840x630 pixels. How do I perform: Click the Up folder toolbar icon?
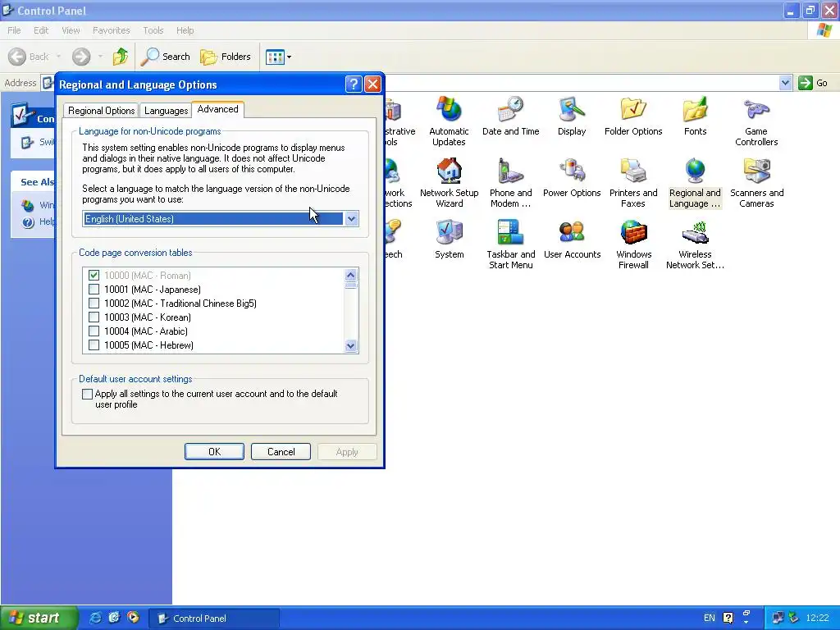pyautogui.click(x=120, y=57)
